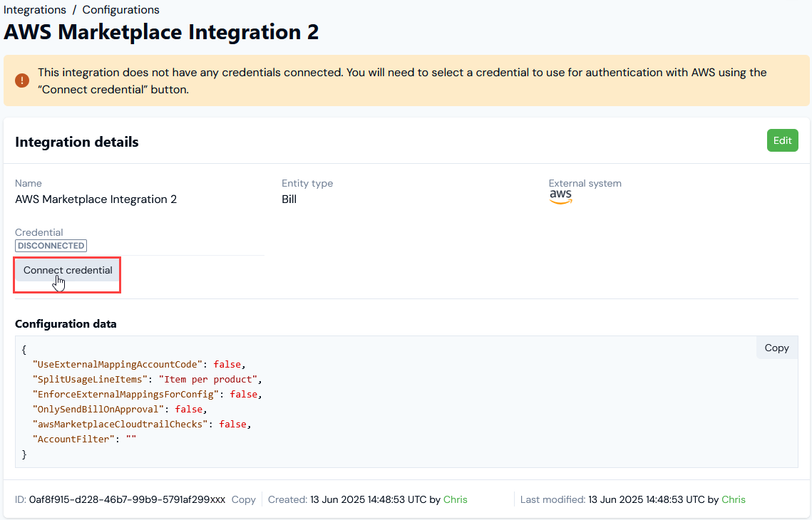Click the Integration details heading
This screenshot has width=812, height=520.
point(77,142)
